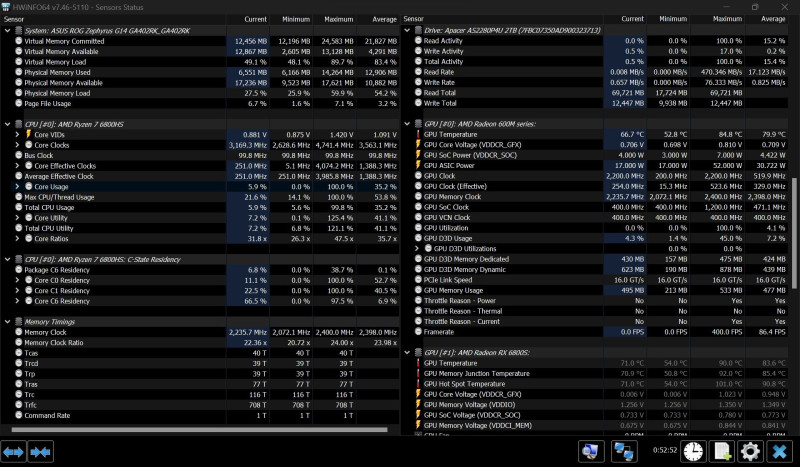This screenshot has height=467, width=800.
Task: Collapse the GPU [#1]: AMD Radeon RX 6800S section
Action: pos(407,352)
